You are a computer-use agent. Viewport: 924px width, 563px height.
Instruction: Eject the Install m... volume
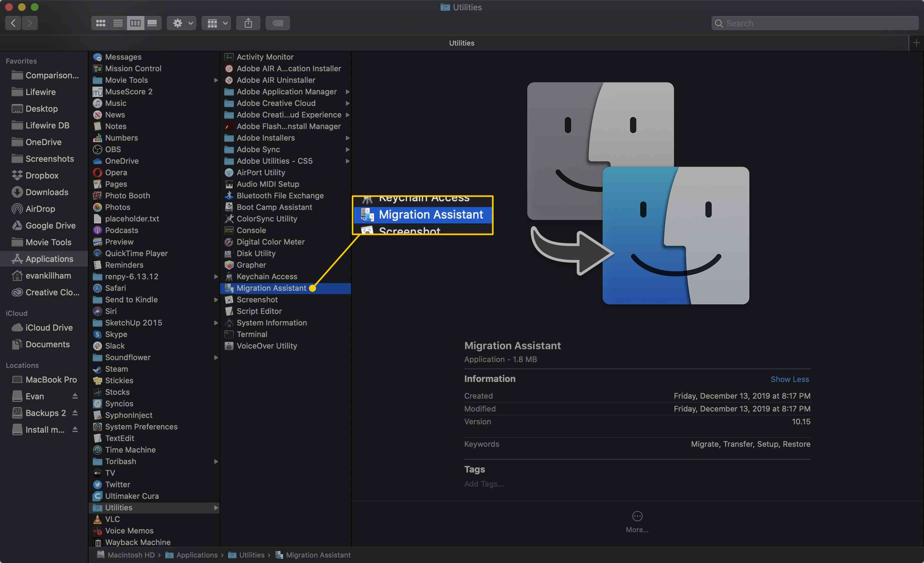(x=75, y=429)
